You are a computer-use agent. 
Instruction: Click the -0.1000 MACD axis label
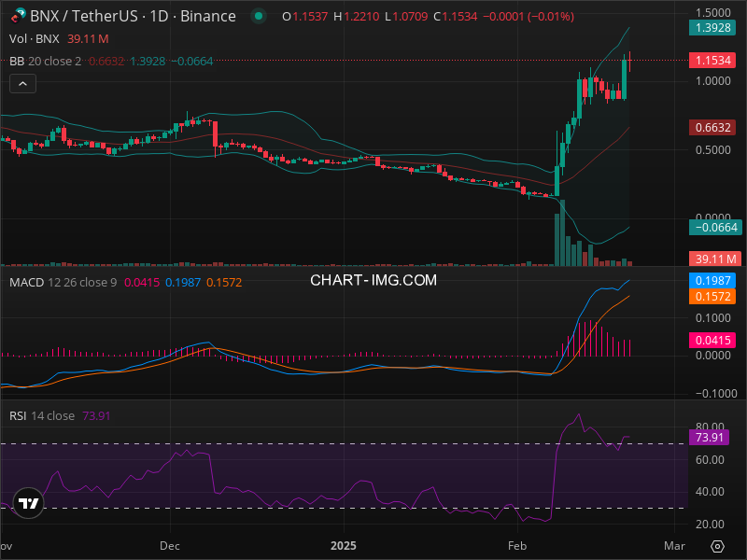point(715,394)
